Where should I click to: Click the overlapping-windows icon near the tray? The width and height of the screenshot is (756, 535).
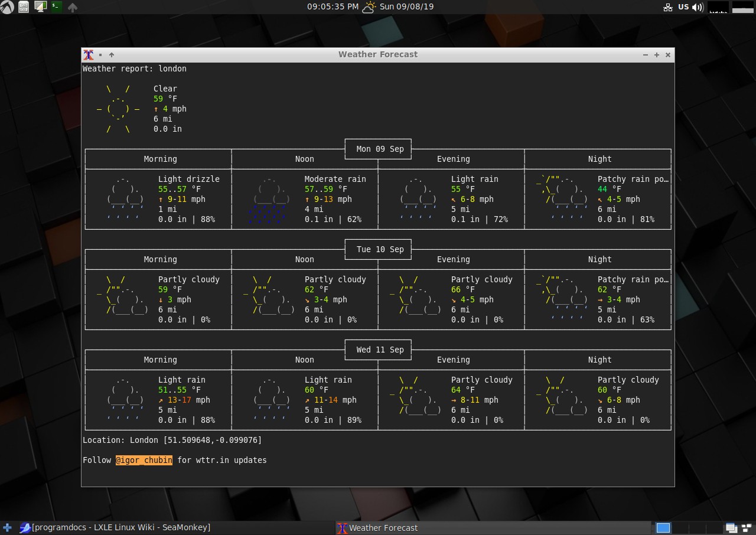click(731, 527)
